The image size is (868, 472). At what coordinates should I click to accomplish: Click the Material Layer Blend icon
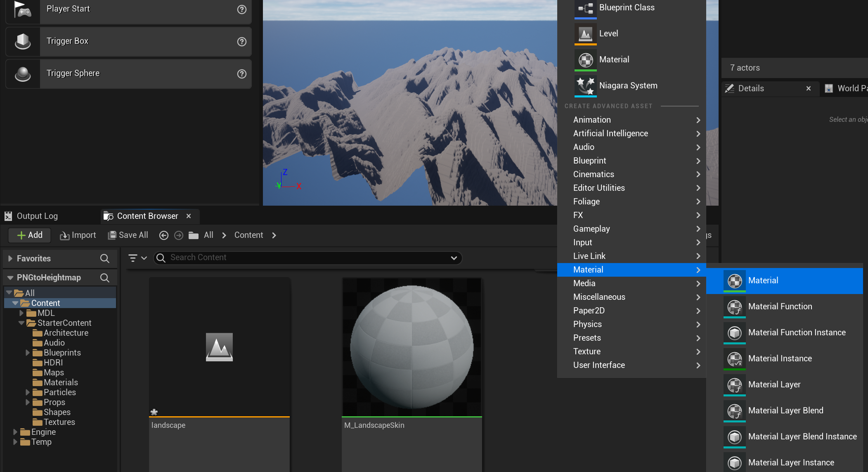coord(735,411)
